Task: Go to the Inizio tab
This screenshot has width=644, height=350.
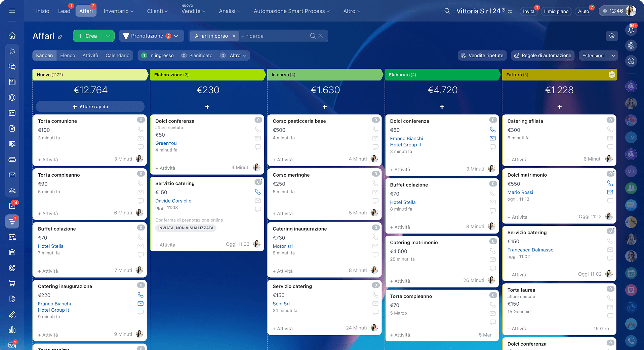Action: coord(43,11)
